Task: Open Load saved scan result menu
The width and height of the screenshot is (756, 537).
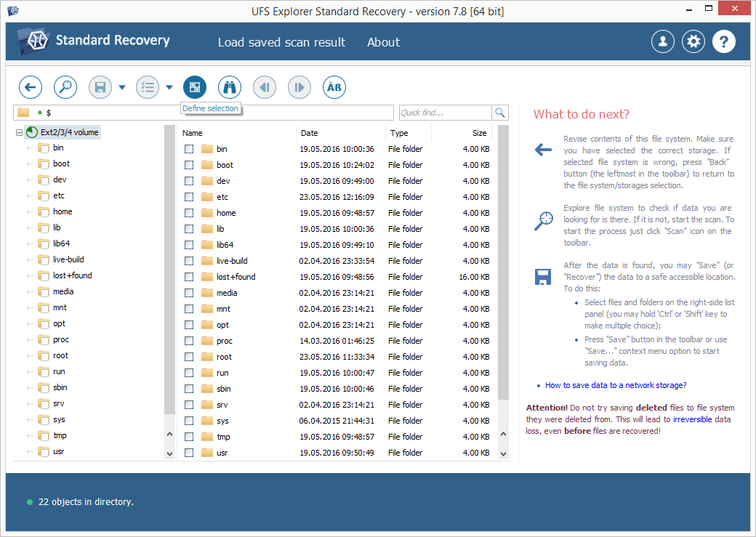Action: (281, 42)
